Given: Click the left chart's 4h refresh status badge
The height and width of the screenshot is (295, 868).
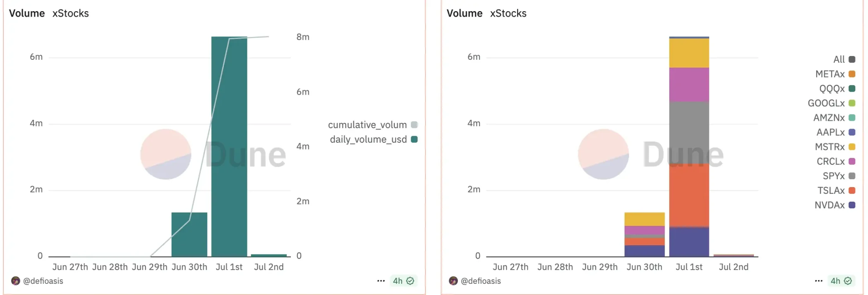Looking at the screenshot, I should click(403, 281).
